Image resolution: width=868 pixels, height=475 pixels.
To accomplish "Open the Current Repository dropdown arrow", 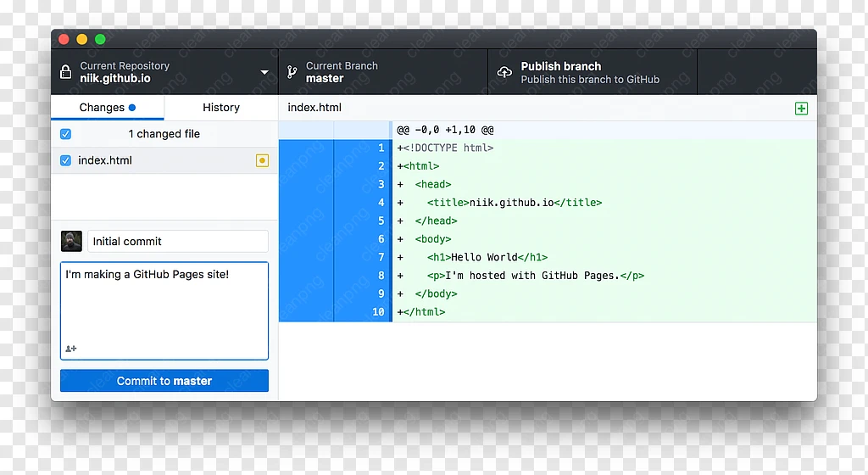I will pyautogui.click(x=264, y=72).
